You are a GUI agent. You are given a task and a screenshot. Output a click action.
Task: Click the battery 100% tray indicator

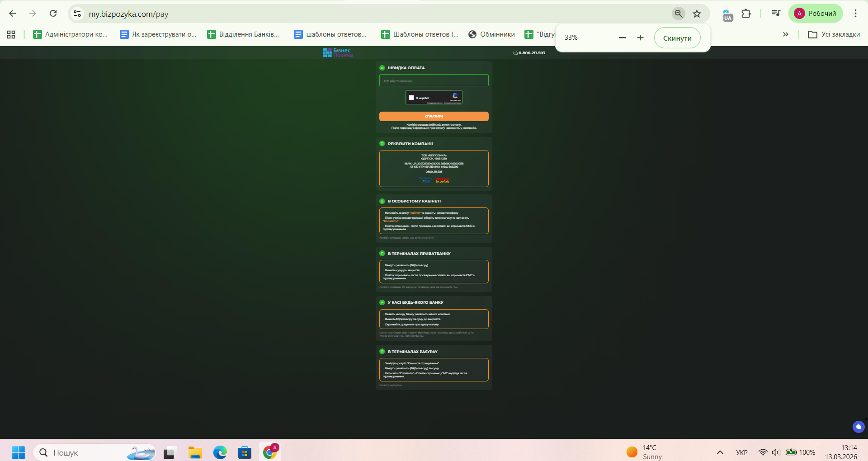click(800, 452)
